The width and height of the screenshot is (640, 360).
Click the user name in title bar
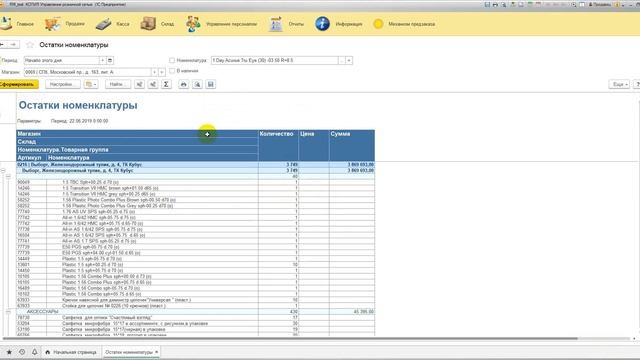(x=599, y=4)
